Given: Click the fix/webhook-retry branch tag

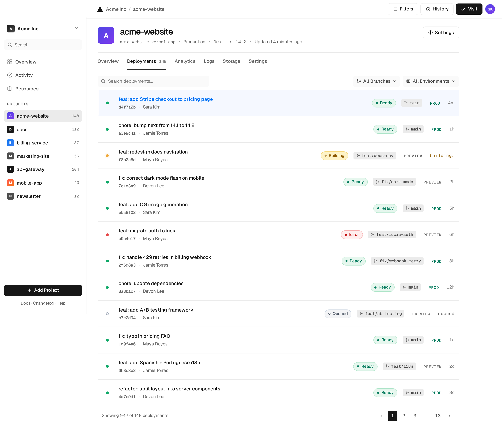Looking at the screenshot, I should [397, 261].
